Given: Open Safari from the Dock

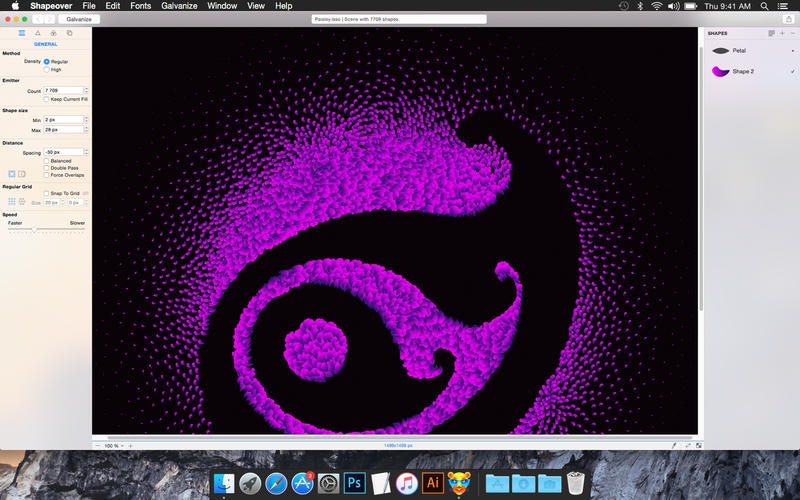Looking at the screenshot, I should point(276,483).
